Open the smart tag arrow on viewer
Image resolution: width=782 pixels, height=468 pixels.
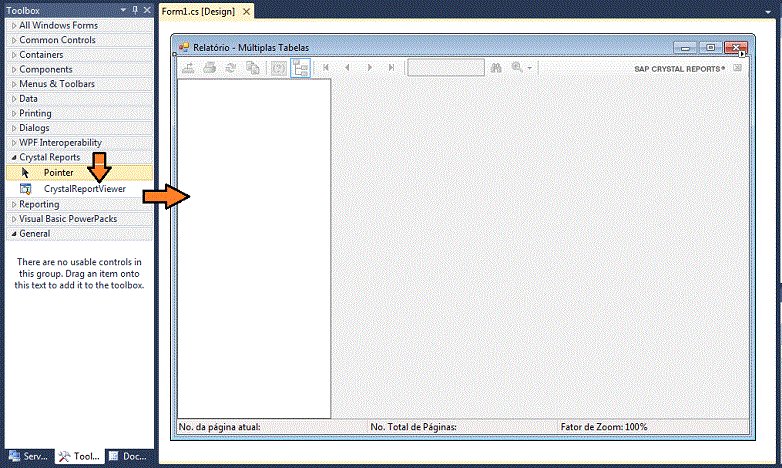click(x=742, y=54)
